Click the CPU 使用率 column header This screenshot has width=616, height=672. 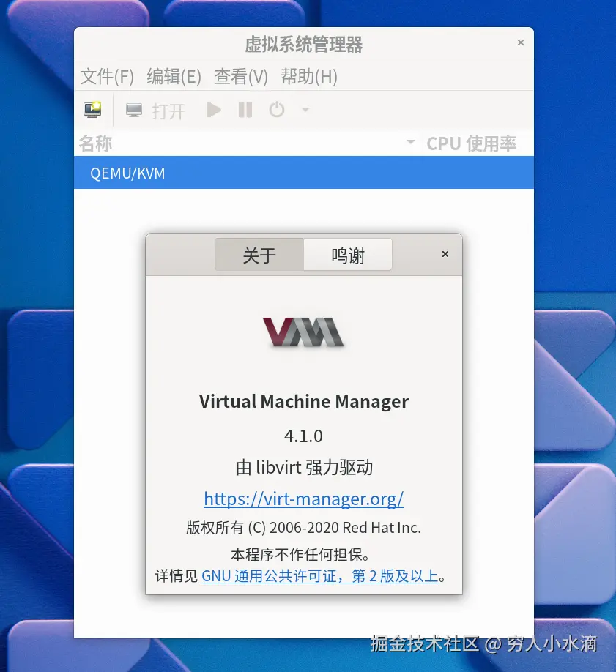tap(471, 143)
